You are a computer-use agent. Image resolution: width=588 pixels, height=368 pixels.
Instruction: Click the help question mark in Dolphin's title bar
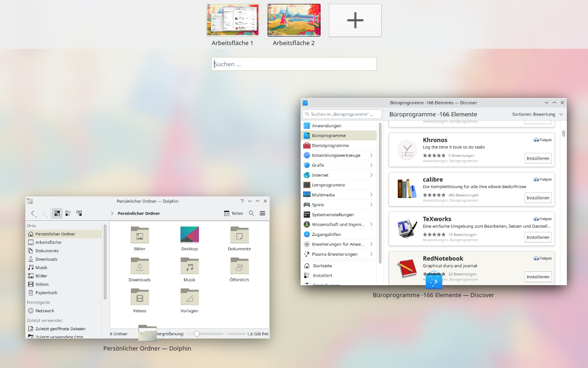242,201
